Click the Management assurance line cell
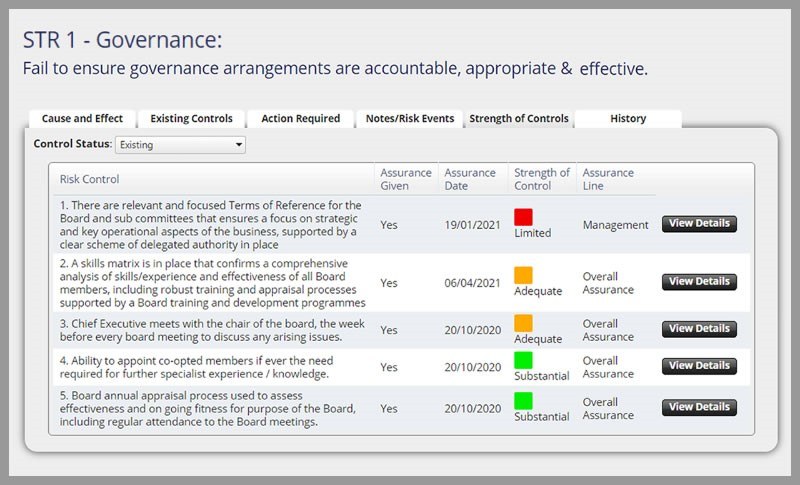 point(615,225)
